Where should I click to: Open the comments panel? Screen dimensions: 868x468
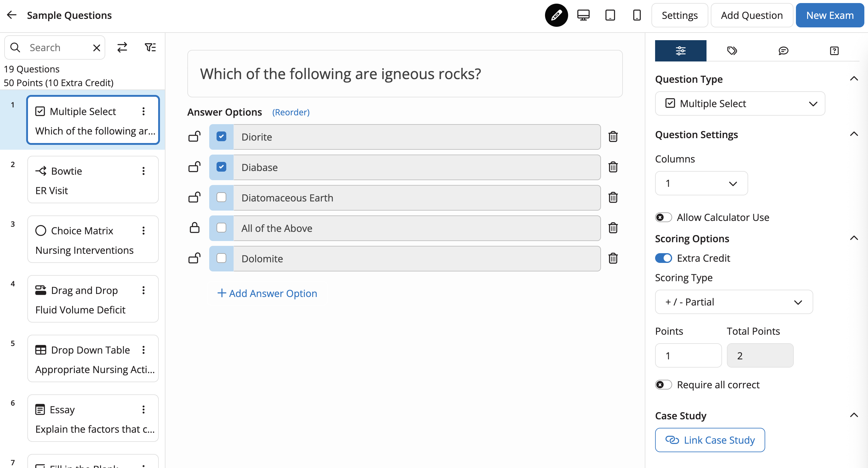783,51
